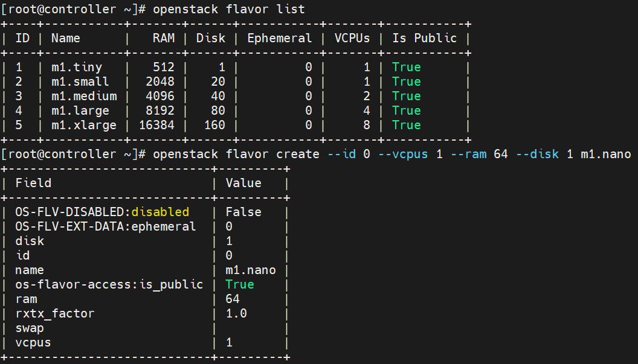Viewport: 638px width, 364px height.
Task: Click green 'True' in m1.medium row
Action: coord(407,96)
